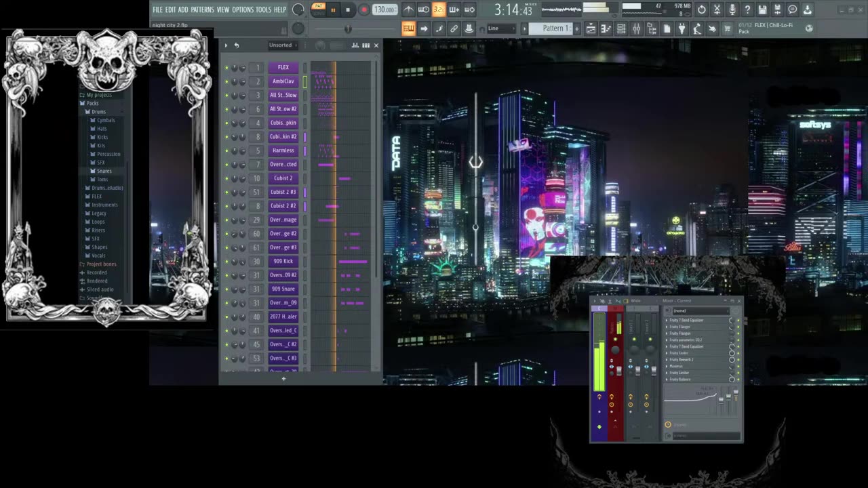Screen dimensions: 868x488
Task: Select the Kicks folder in browser
Action: pyautogui.click(x=102, y=137)
